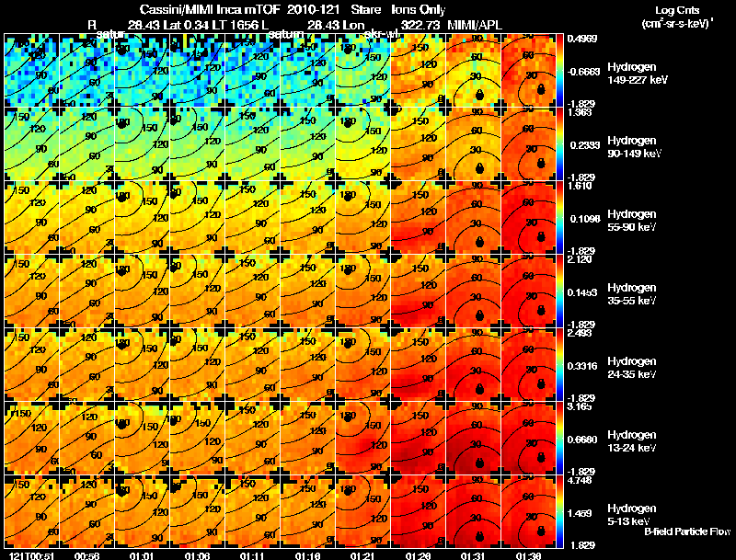Click the '1.363' color scale maximum
The height and width of the screenshot is (560, 736).
point(580,112)
